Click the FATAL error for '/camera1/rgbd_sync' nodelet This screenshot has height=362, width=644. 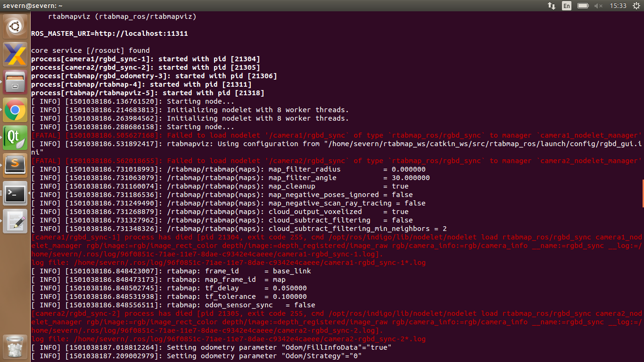pyautogui.click(x=336, y=135)
